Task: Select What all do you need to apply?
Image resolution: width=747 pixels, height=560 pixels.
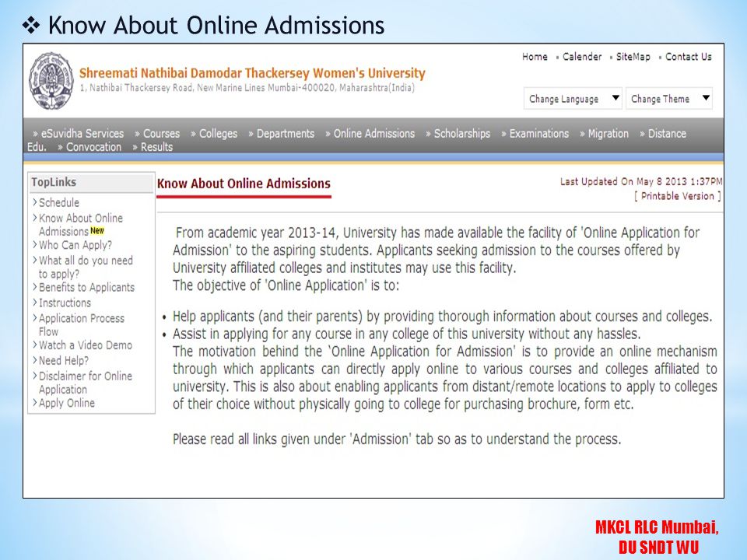Action: click(x=86, y=267)
